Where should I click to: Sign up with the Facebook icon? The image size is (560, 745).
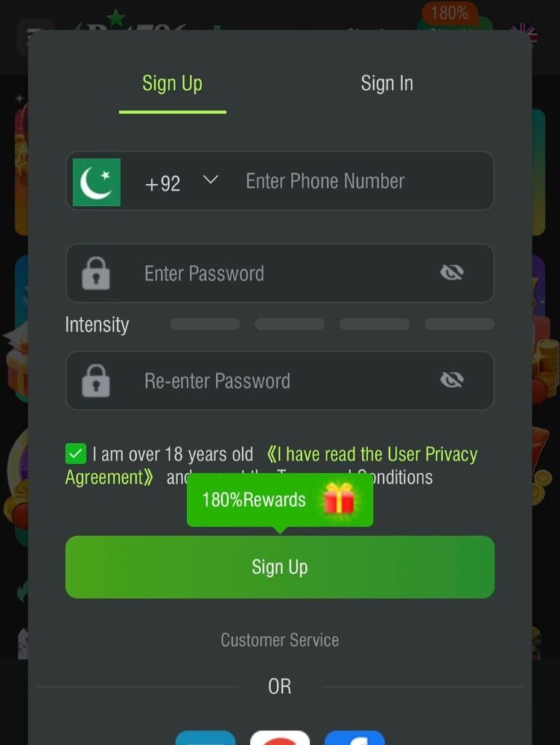pyautogui.click(x=354, y=738)
